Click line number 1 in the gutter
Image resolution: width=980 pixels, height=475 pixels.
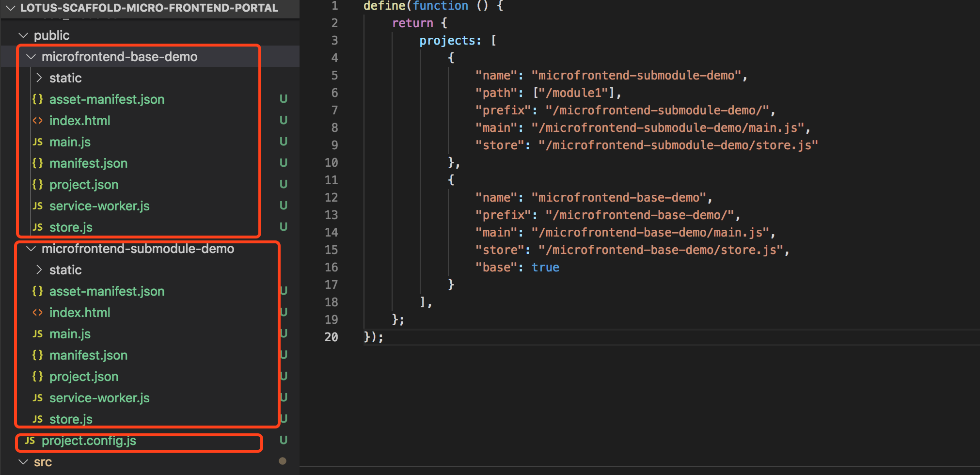click(334, 6)
